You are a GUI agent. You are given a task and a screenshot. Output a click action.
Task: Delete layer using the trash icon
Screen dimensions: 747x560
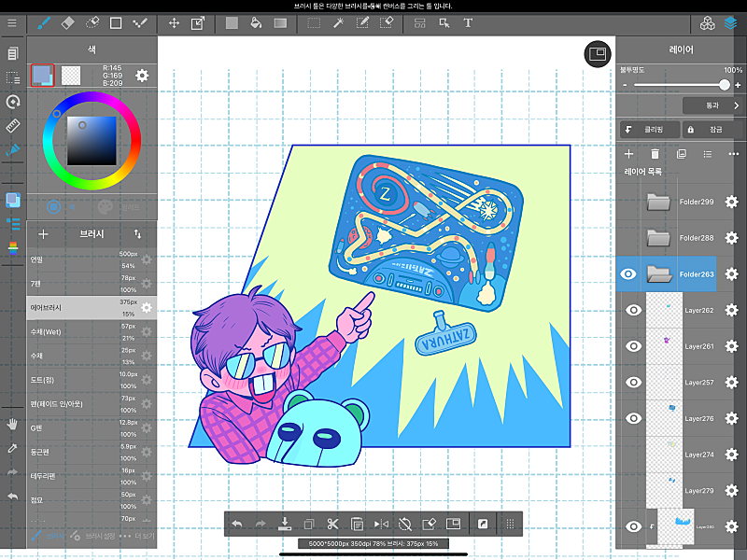point(655,153)
